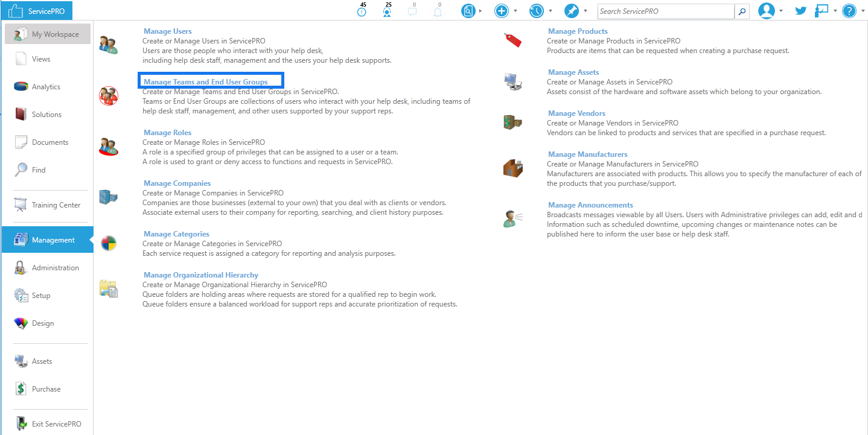Viewport: 868px width, 435px height.
Task: Expand dropdown next to help icon
Action: [863, 11]
